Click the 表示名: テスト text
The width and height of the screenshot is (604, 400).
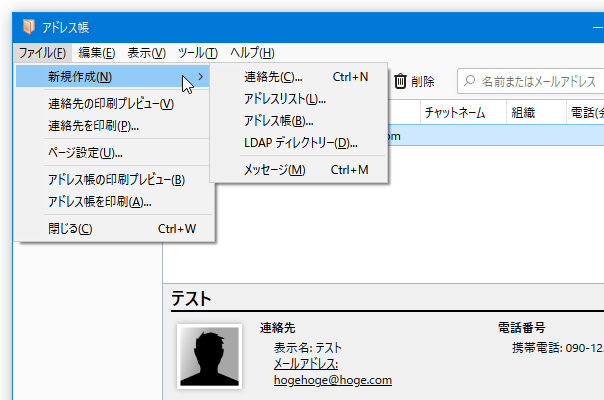[308, 348]
